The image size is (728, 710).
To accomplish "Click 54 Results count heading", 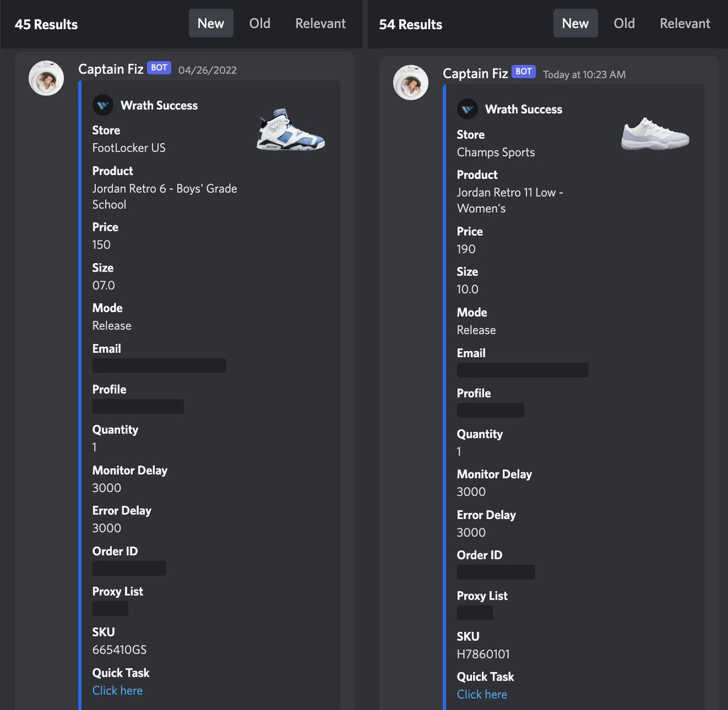I will pos(411,25).
